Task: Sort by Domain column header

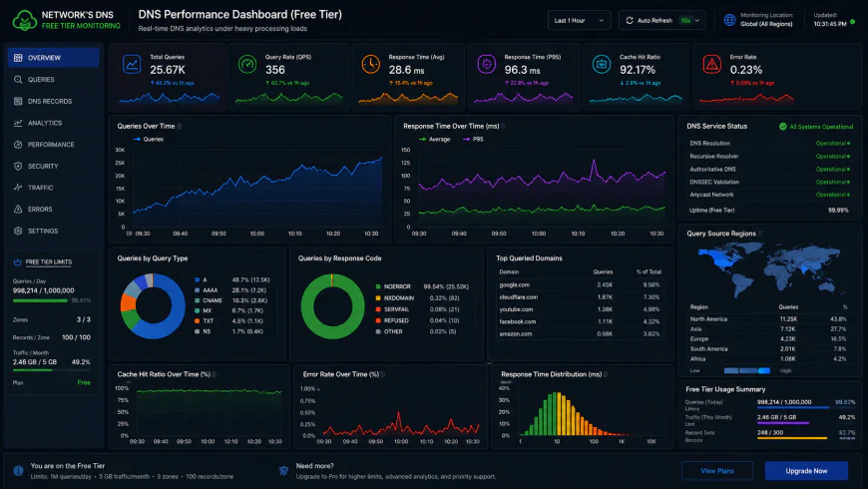Action: click(509, 271)
